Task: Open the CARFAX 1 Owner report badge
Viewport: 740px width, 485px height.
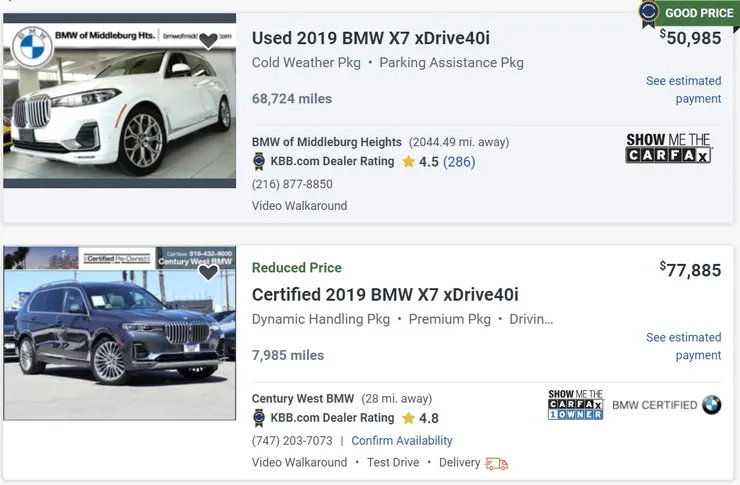Action: [x=576, y=404]
